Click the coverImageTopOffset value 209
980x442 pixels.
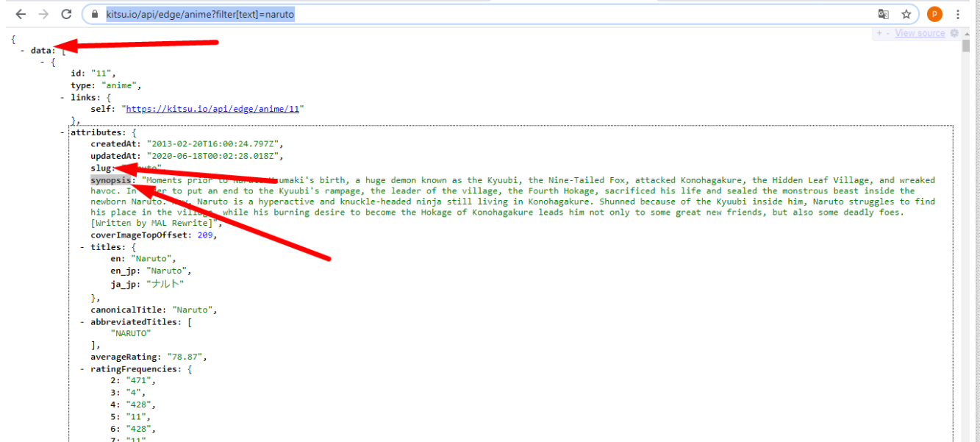tap(207, 235)
